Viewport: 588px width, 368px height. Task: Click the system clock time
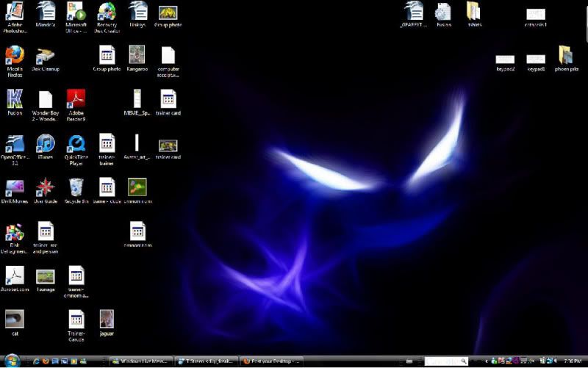tap(573, 361)
